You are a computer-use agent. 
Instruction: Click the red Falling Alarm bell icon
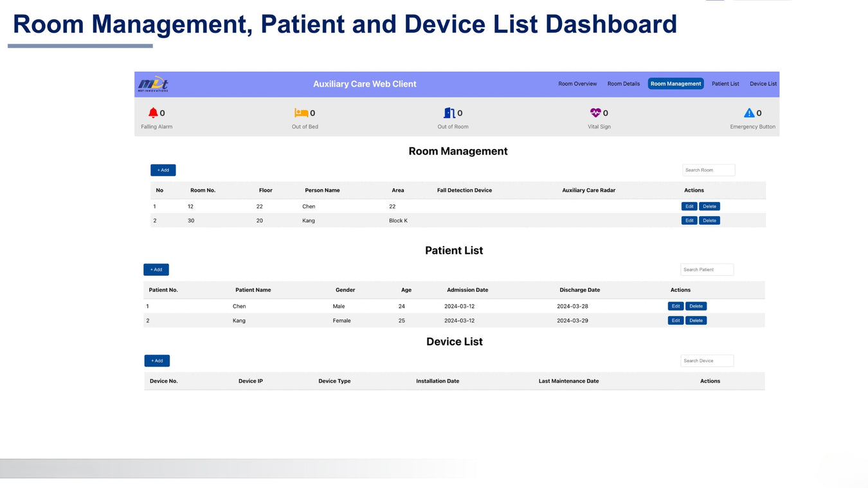[x=153, y=113]
